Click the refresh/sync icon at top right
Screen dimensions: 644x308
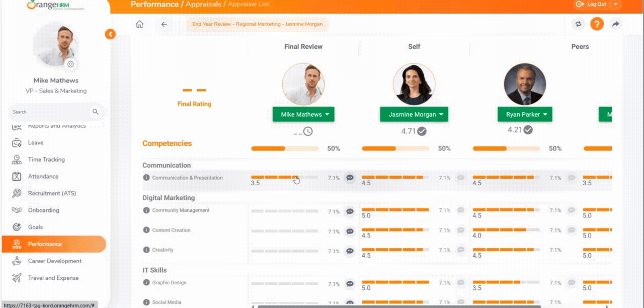coord(579,24)
